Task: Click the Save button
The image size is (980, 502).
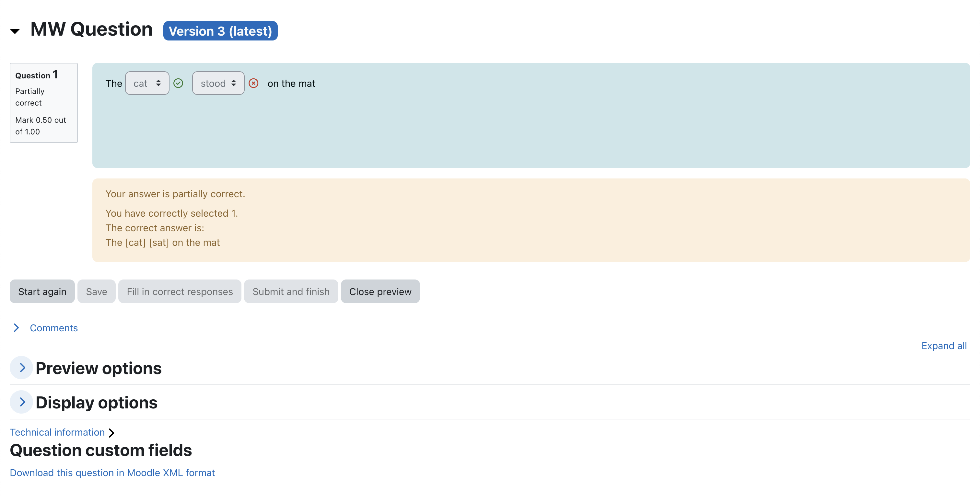Action: click(x=97, y=292)
